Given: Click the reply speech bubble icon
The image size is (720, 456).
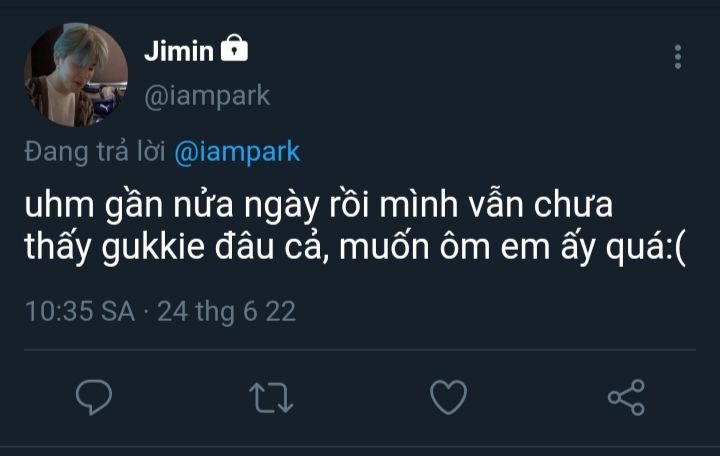Looking at the screenshot, I should (94, 397).
